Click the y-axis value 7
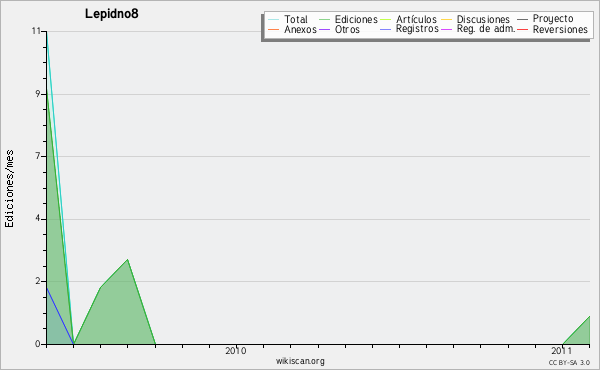This screenshot has height=370, width=600. [x=38, y=156]
